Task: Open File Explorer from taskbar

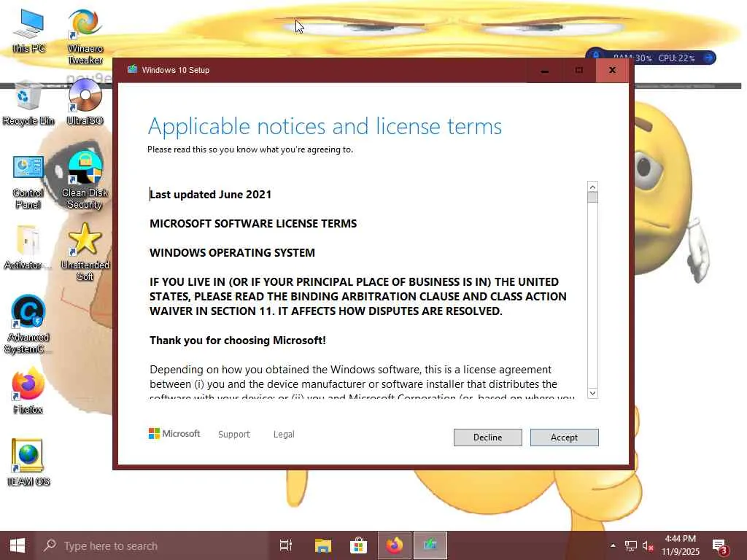Action: 323,545
